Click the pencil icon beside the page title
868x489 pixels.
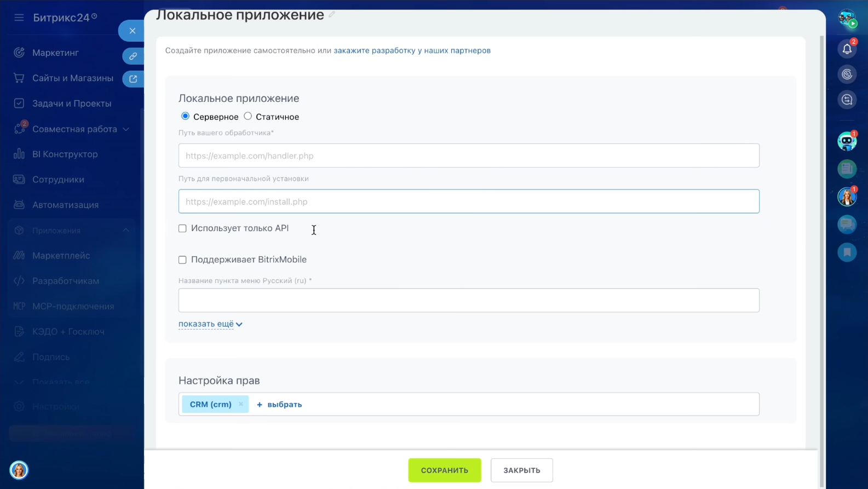[332, 15]
